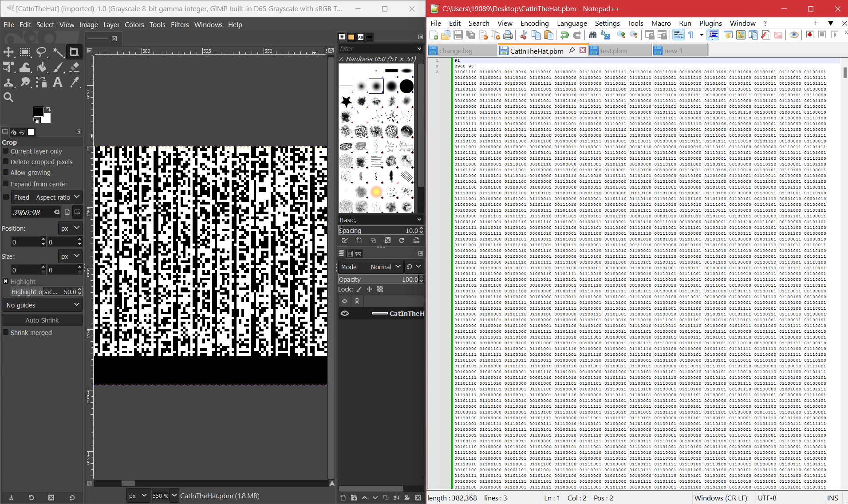Open the layer Mode Normal dropdown
Image resolution: width=848 pixels, height=504 pixels.
pyautogui.click(x=385, y=267)
